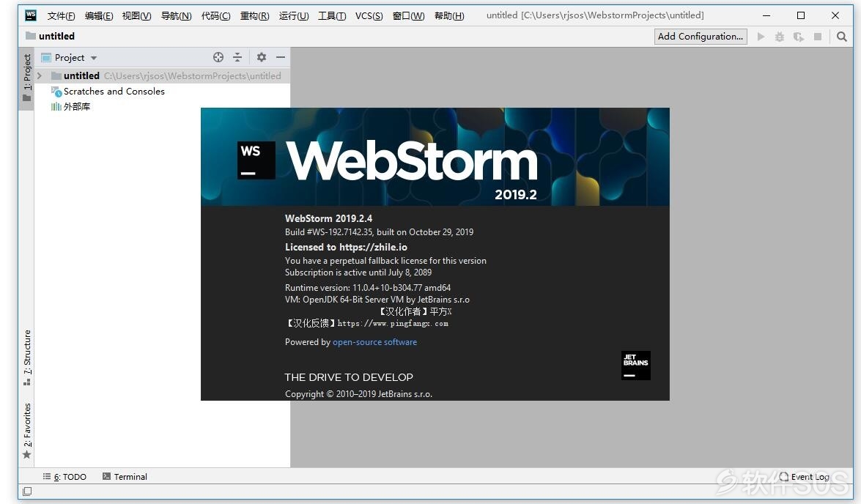Viewport: 861px width, 504px height.
Task: Open the 代码(C) menu
Action: pyautogui.click(x=215, y=16)
